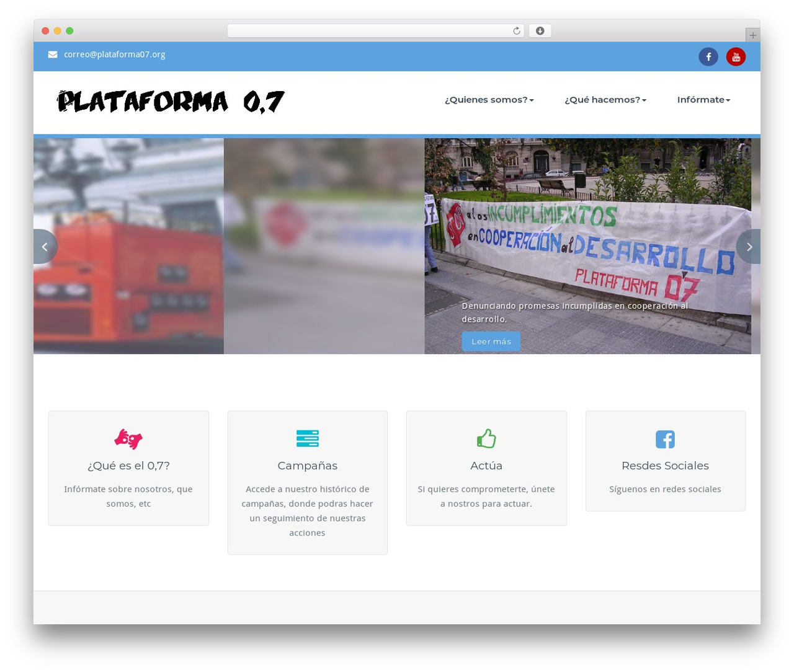Open the YouTube icon in top bar
Screen dimensions: 794x672
736,56
